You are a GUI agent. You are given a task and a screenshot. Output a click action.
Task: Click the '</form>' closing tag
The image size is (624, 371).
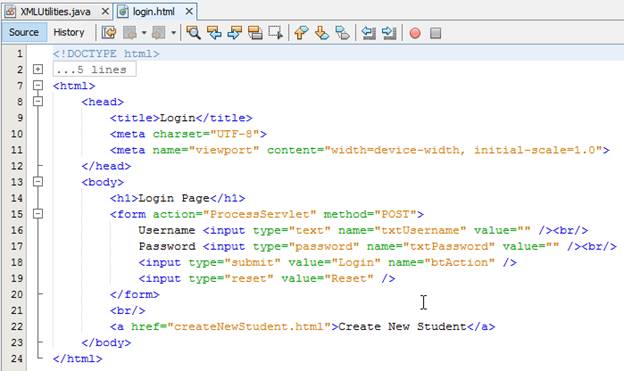coord(135,295)
